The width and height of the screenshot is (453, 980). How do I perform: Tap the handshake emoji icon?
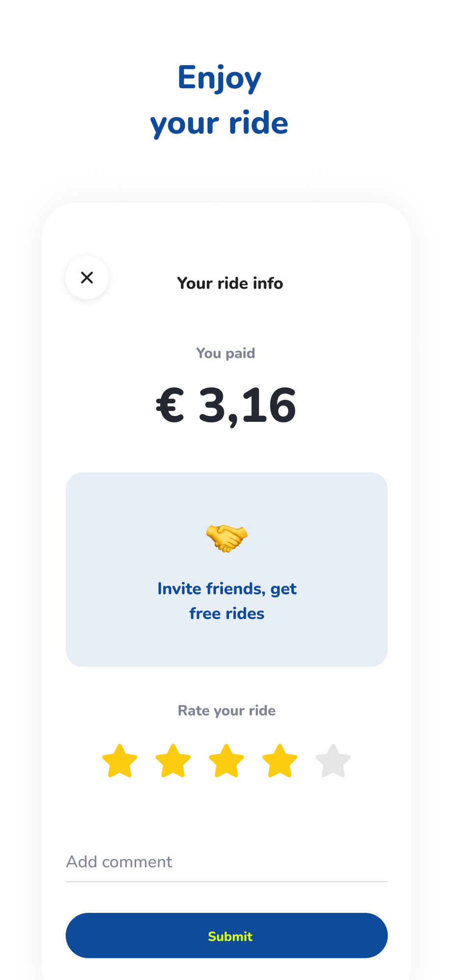226,538
